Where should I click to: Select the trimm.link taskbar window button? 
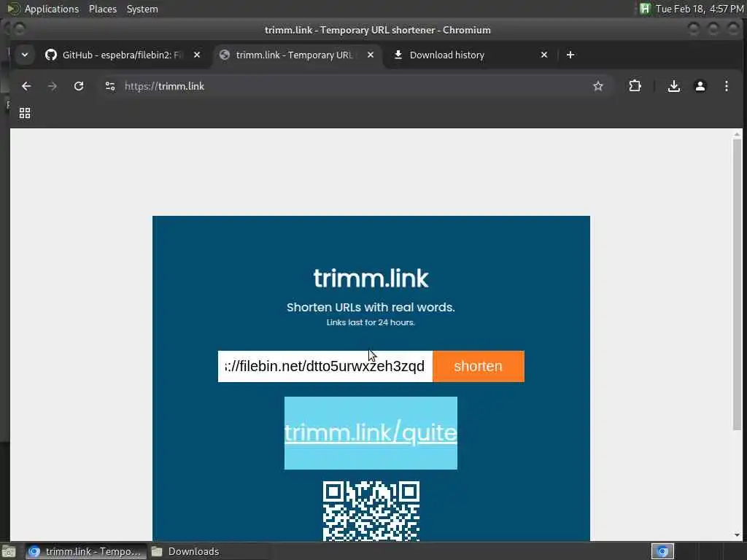click(86, 551)
